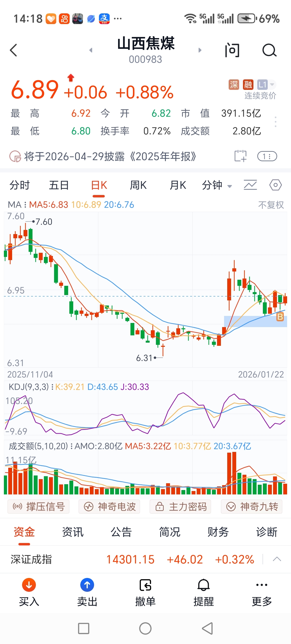Tap the 撤单 cancel order icon
Screen dimensions: 291x644
tap(145, 585)
